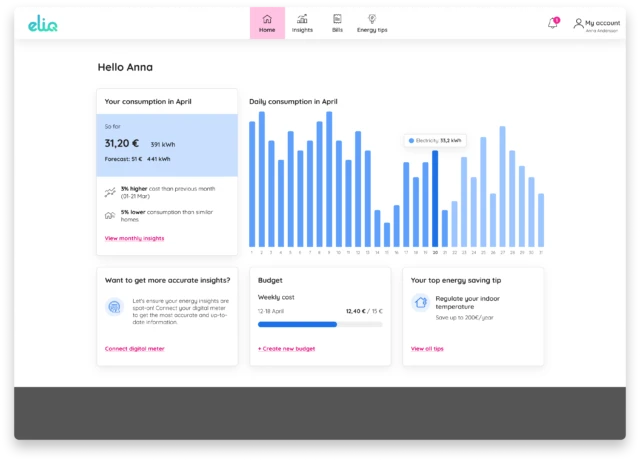Switch to Energy tips tab
This screenshot has width=640, height=461.
[x=372, y=23]
